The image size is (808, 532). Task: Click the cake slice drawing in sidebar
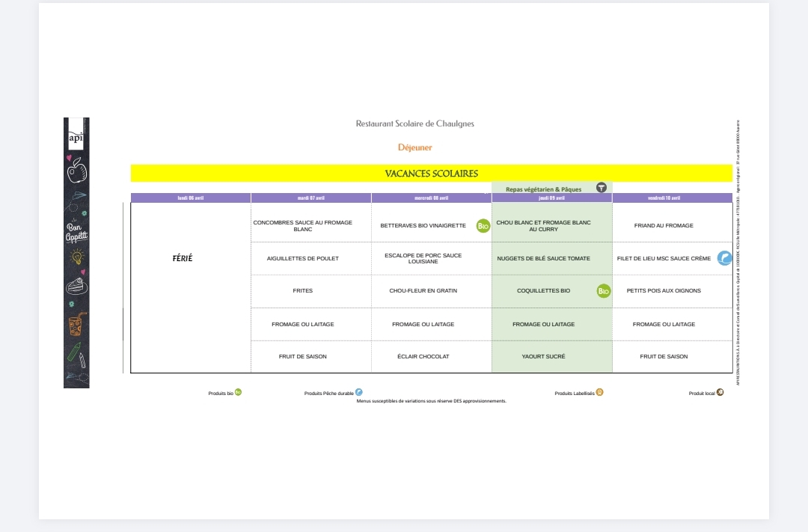[x=76, y=287]
